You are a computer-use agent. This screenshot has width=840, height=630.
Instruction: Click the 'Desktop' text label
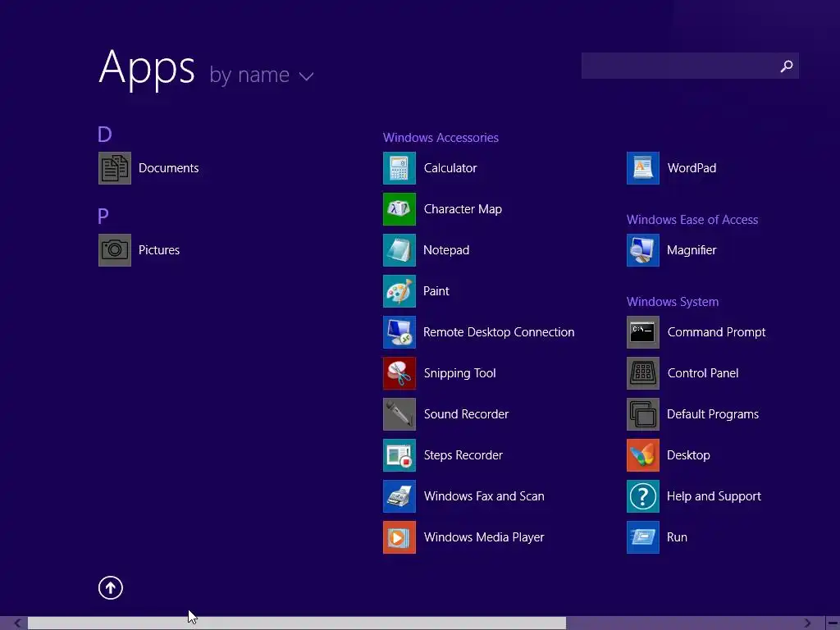(x=688, y=455)
